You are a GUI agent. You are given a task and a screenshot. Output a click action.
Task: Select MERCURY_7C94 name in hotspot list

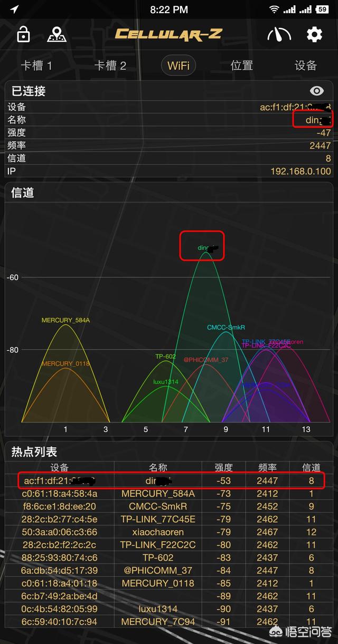click(158, 622)
